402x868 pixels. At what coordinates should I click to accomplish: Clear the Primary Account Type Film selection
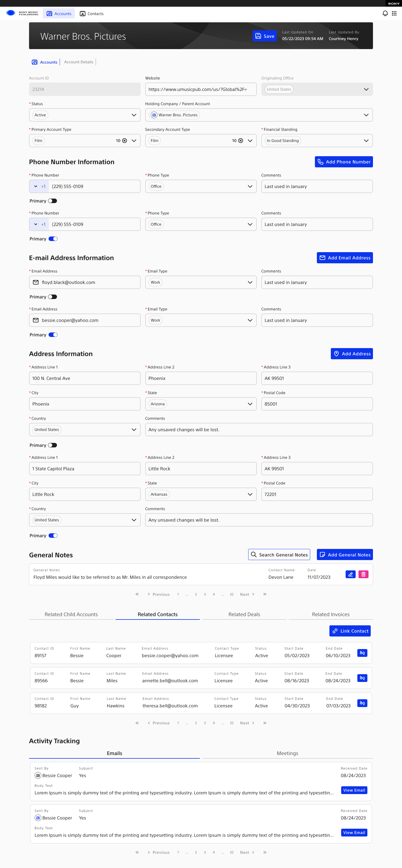coord(125,141)
